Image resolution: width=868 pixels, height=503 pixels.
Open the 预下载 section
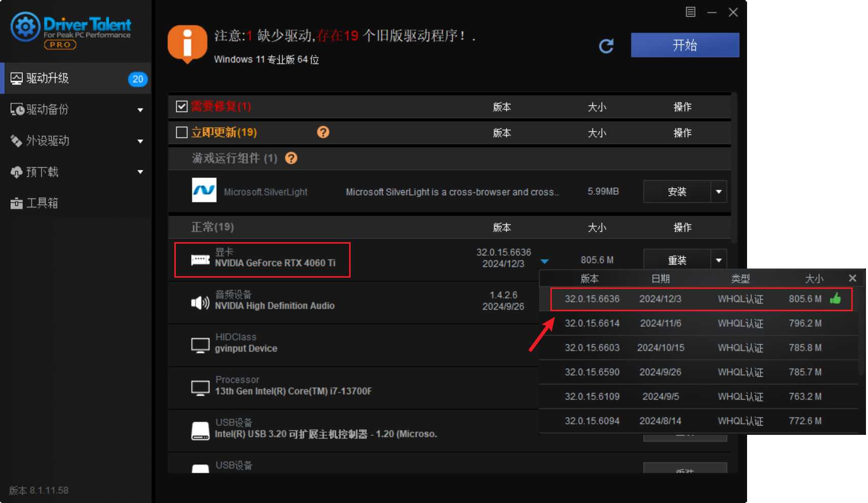(76, 172)
